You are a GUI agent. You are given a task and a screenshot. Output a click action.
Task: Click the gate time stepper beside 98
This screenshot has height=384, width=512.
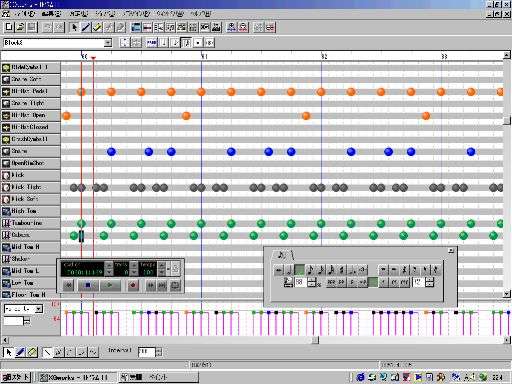(x=311, y=283)
